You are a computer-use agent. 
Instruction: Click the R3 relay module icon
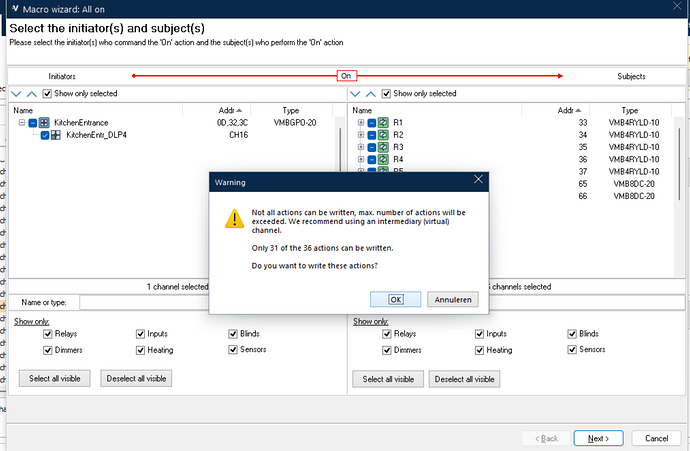(x=384, y=147)
